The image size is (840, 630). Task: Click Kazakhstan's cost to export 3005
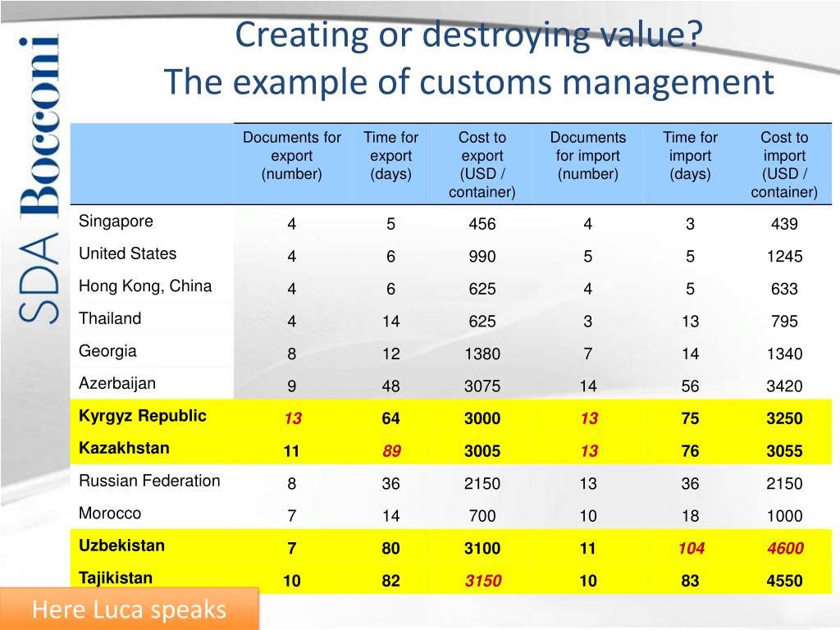482,451
